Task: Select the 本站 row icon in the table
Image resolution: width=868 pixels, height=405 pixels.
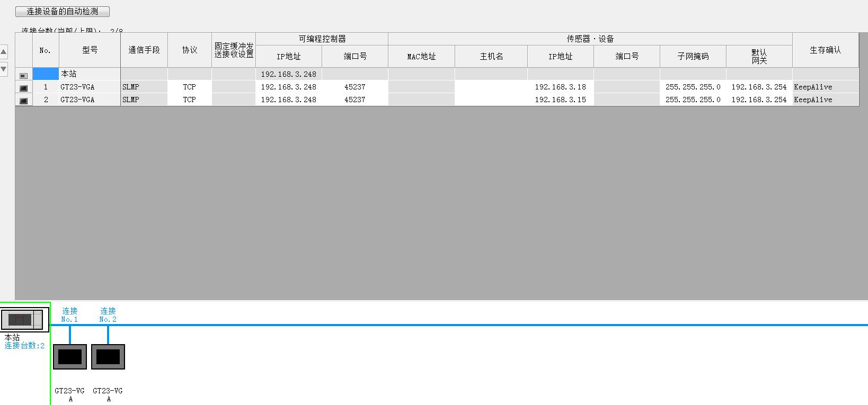Action: (x=23, y=75)
